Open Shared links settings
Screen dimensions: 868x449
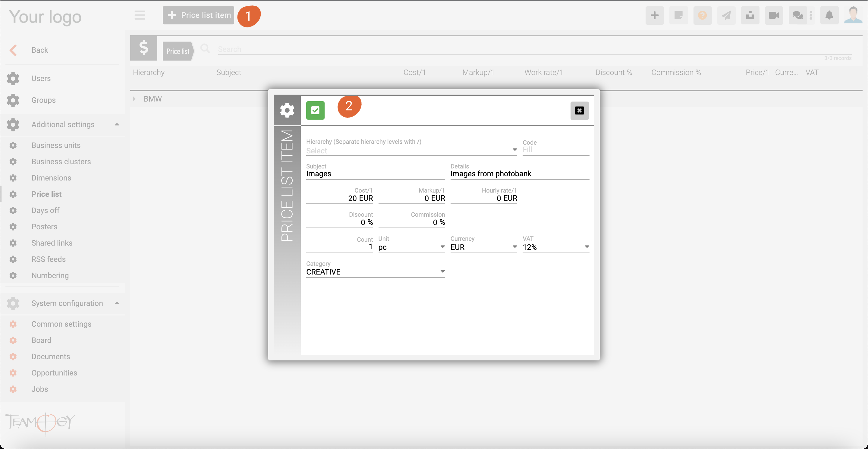(52, 243)
